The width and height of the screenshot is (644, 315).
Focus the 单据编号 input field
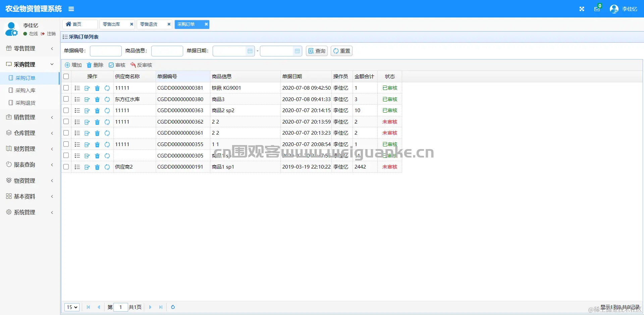click(x=106, y=51)
